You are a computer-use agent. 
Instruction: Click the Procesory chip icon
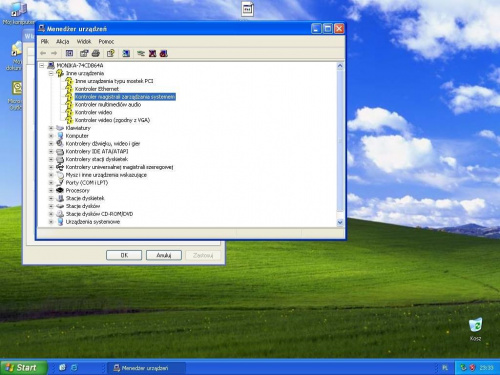coord(60,190)
